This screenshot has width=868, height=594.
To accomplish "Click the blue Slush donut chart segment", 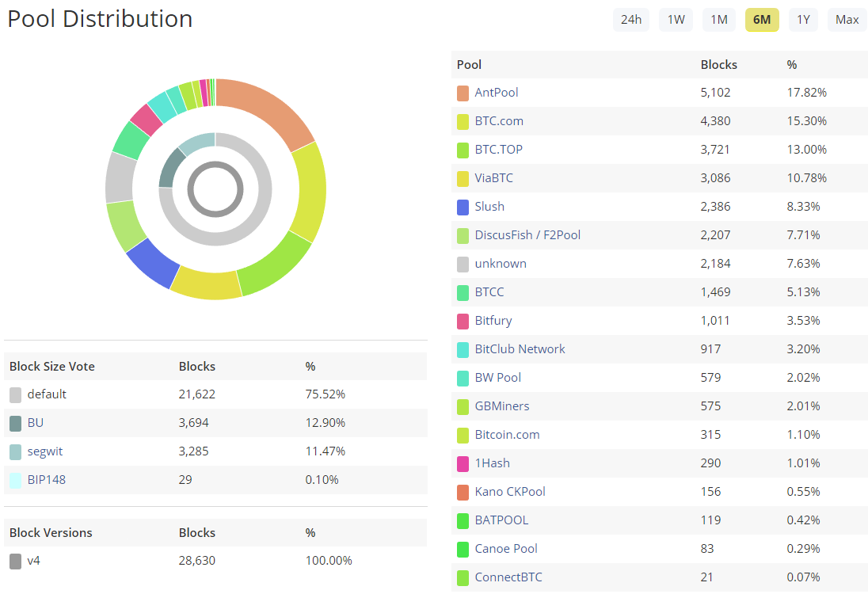I will tap(150, 262).
